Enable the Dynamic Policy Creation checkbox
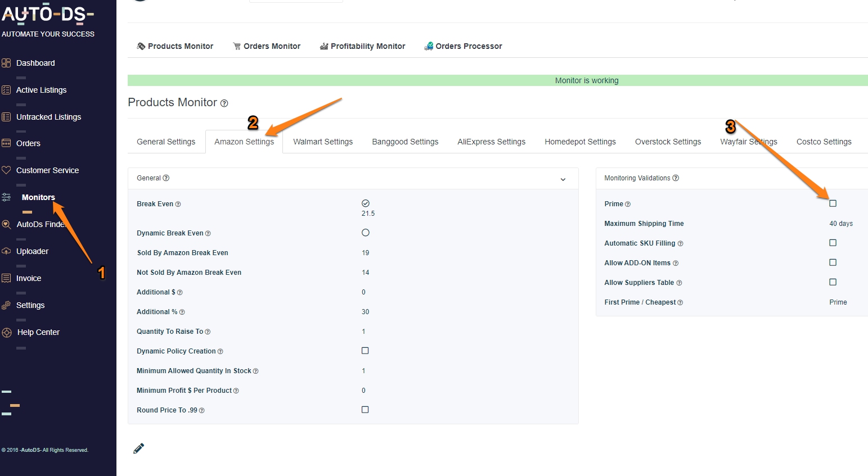The height and width of the screenshot is (476, 868). 365,351
